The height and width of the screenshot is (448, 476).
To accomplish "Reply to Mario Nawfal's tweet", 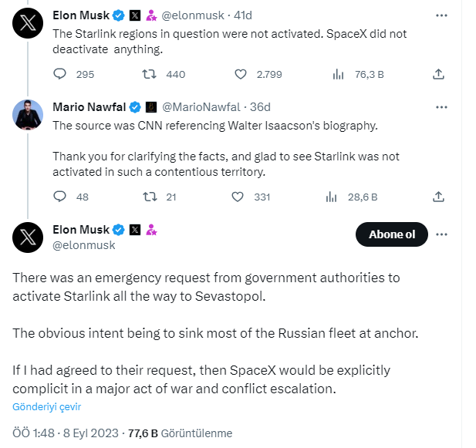I will point(60,197).
